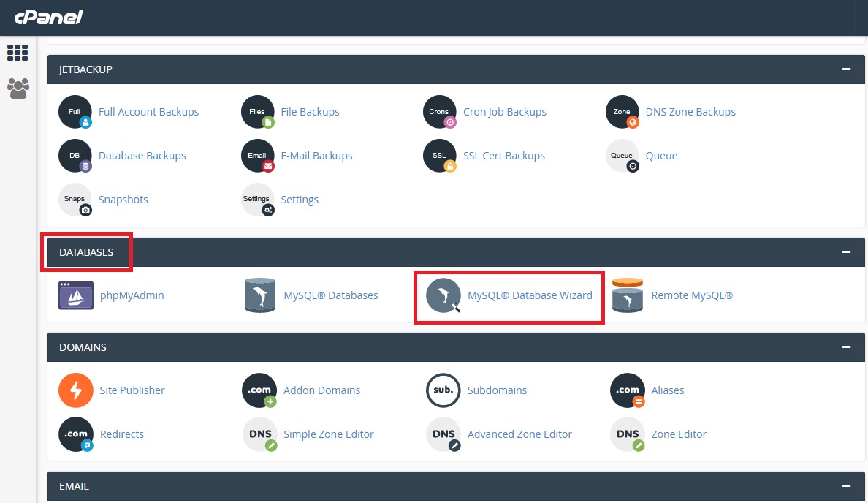Collapse the EMAIL section
868x503 pixels.
(x=846, y=486)
